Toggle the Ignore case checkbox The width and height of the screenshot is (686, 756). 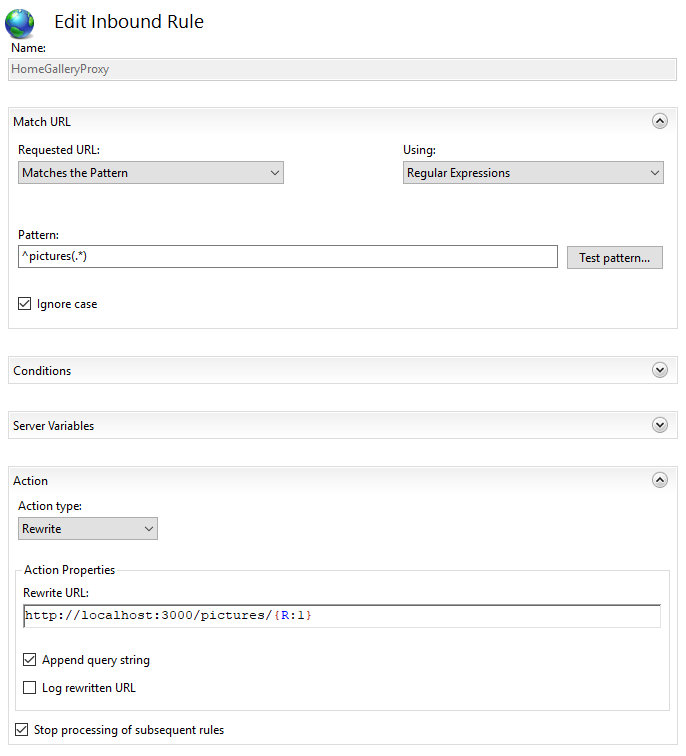(25, 304)
